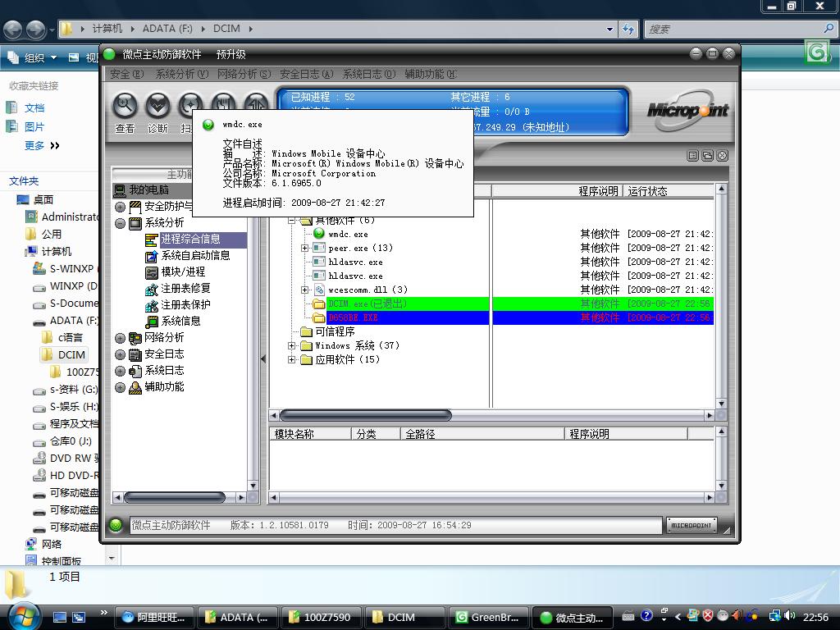Click the middle of three panel icons beside the banner
Screen dimensions: 840x630
tap(708, 155)
